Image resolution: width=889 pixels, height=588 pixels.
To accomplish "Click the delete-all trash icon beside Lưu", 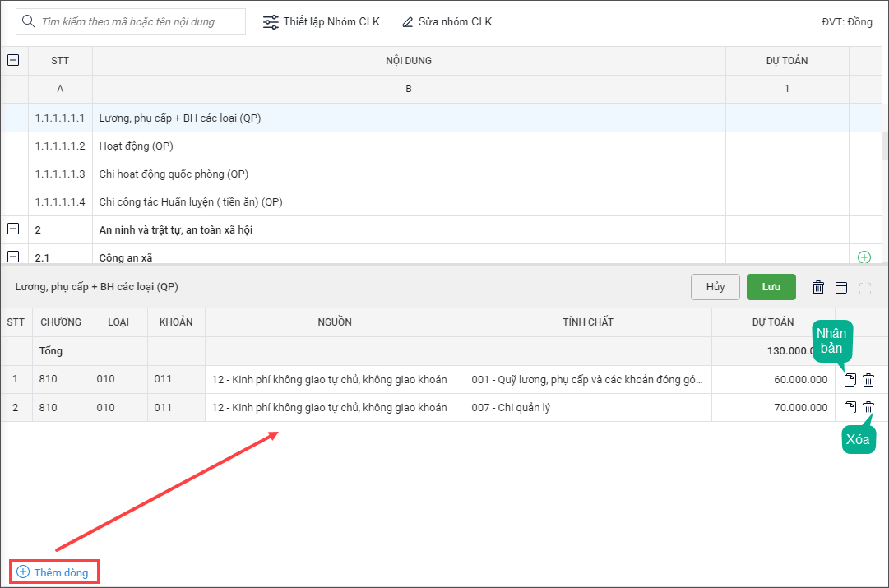I will coord(818,287).
